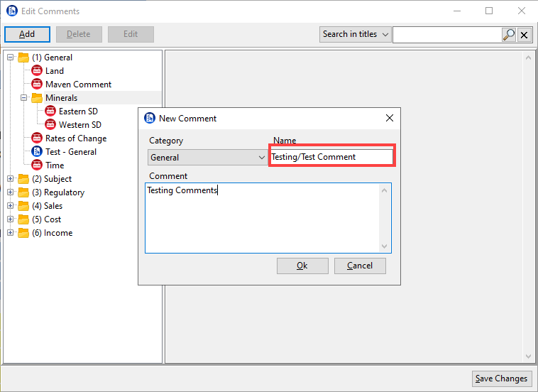Expand the (6) Income folder
The width and height of the screenshot is (538, 392).
pos(11,233)
